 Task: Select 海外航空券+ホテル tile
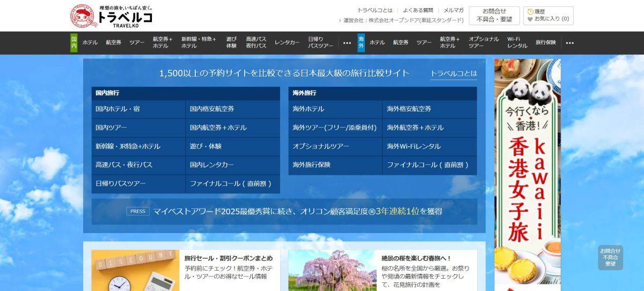[430, 128]
